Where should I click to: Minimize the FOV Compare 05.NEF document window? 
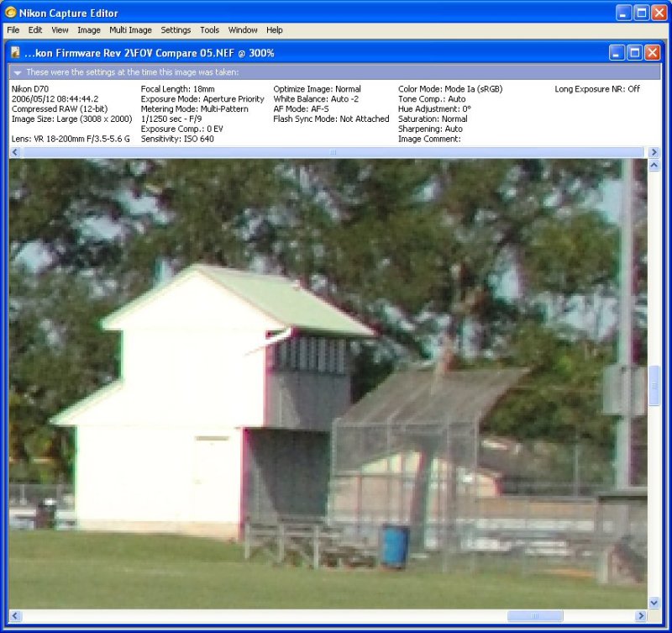pos(617,53)
